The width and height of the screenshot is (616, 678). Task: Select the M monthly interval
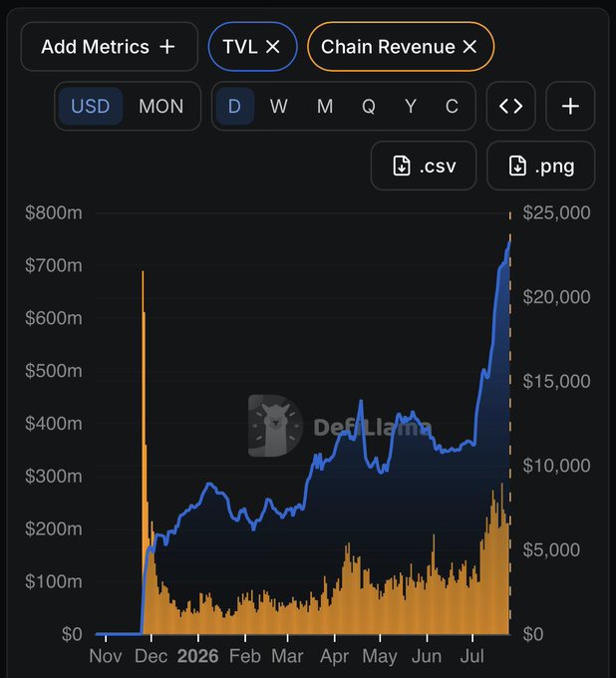[325, 106]
